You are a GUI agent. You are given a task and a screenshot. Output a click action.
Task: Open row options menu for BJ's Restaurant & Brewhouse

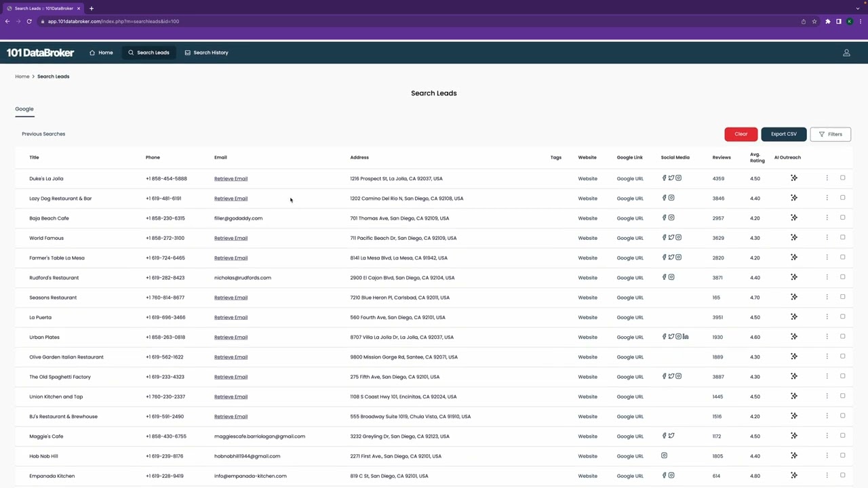pos(827,416)
